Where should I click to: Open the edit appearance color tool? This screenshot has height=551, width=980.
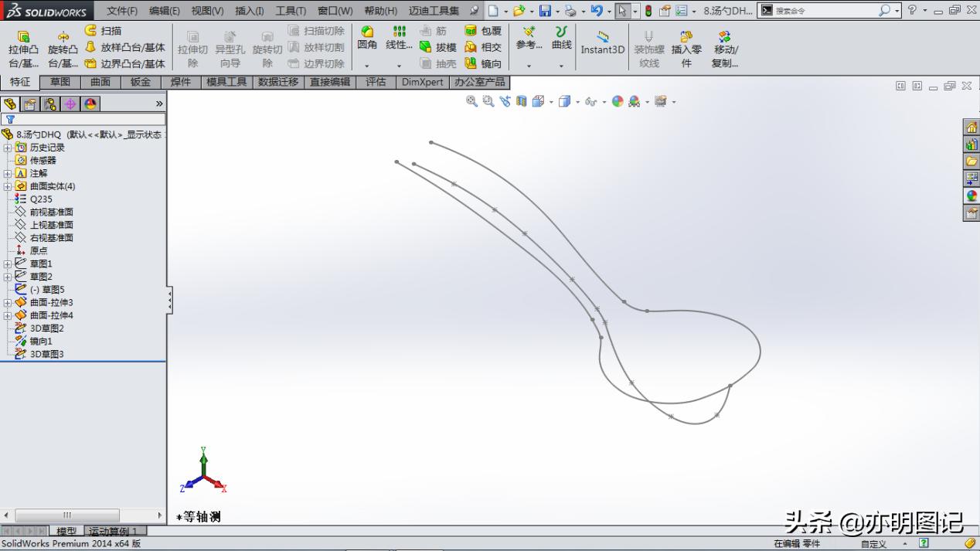(617, 101)
